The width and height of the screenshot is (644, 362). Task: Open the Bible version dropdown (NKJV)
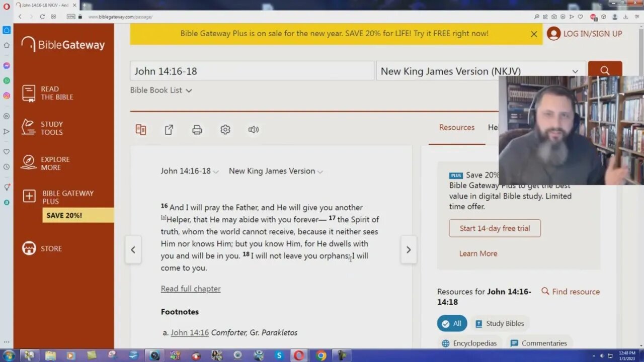[x=480, y=71]
